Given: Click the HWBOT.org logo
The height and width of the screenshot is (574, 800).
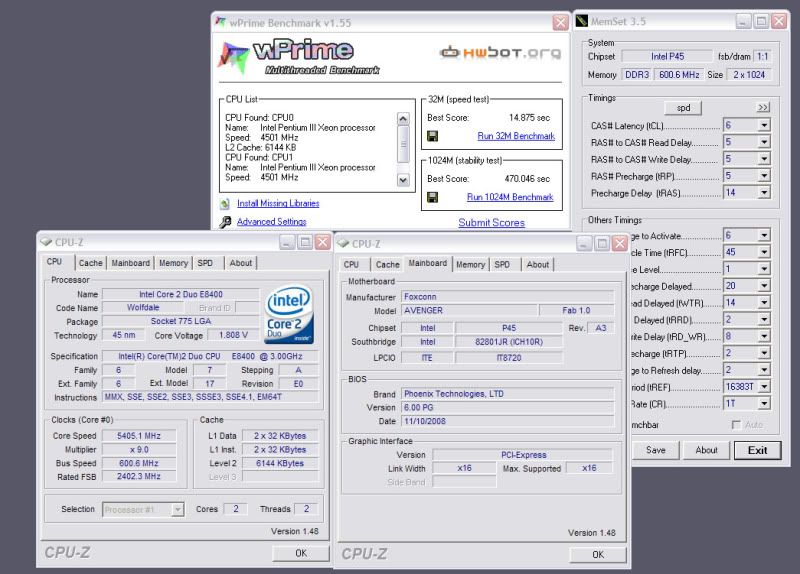Looking at the screenshot, I should point(500,52).
